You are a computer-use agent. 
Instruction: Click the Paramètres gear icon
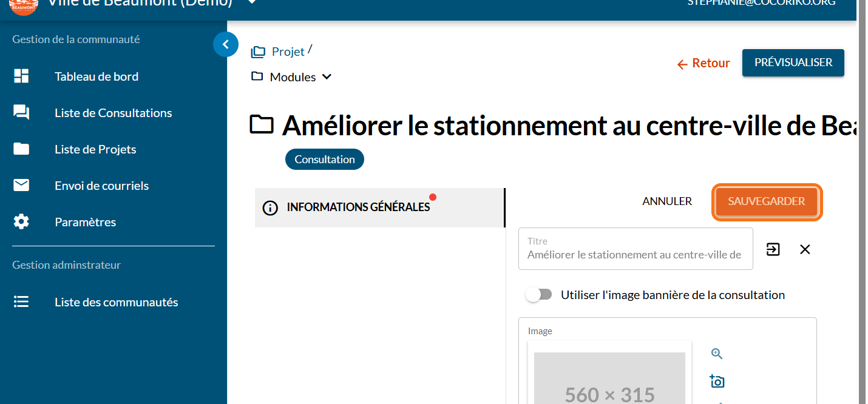(x=21, y=222)
